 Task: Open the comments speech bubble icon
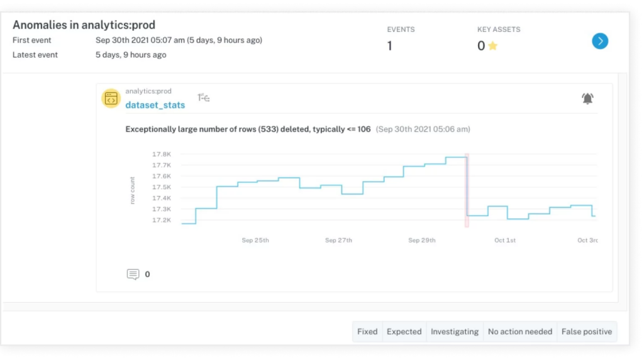point(133,274)
